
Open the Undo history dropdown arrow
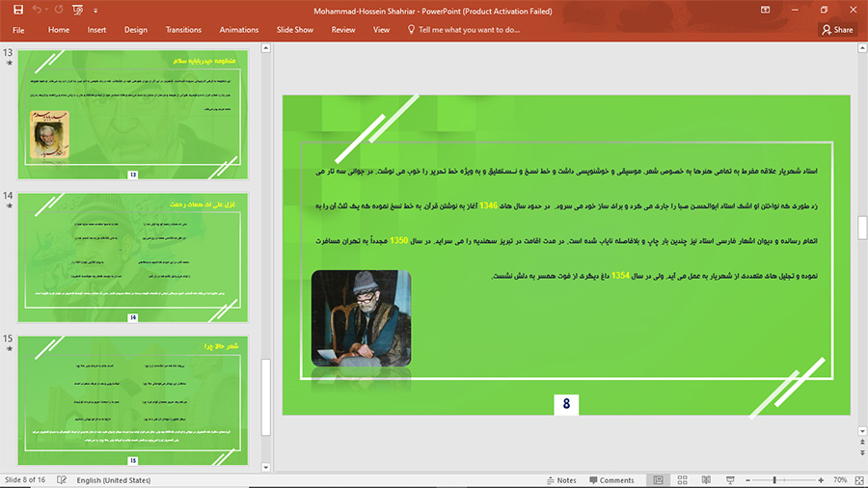pos(48,10)
